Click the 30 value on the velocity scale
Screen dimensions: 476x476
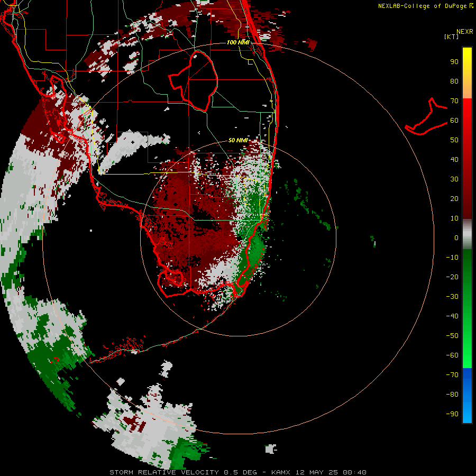(454, 179)
